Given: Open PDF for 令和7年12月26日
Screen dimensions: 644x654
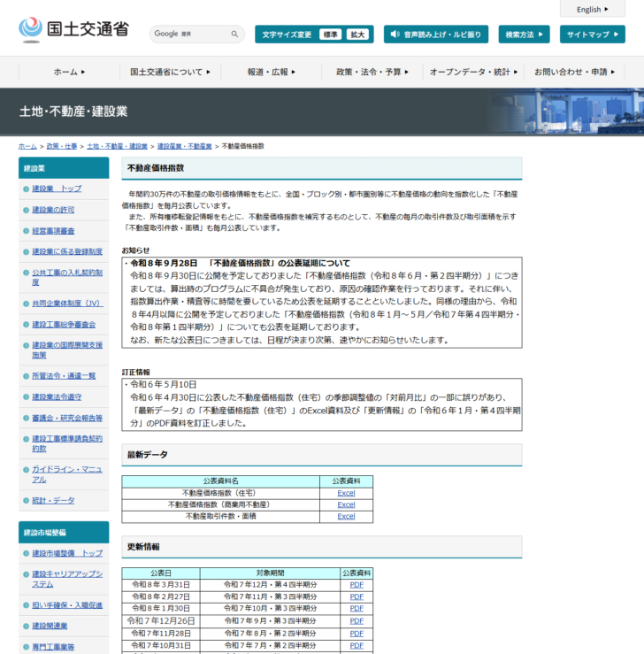Looking at the screenshot, I should [x=356, y=621].
